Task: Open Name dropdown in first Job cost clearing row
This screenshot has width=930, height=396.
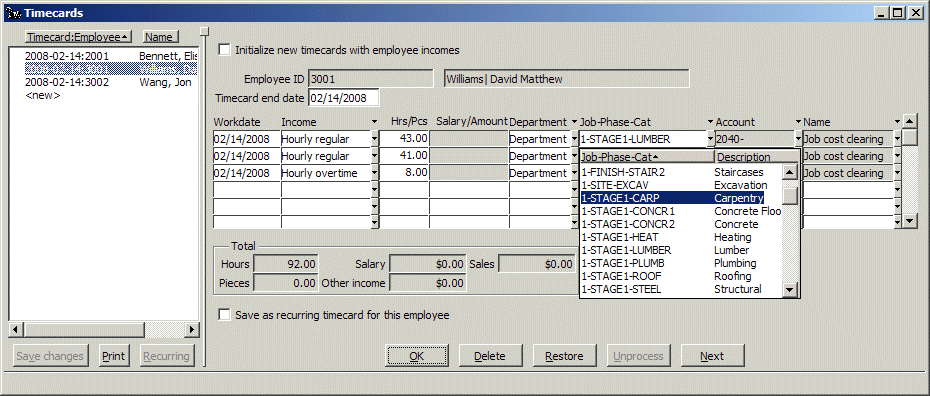Action: tap(897, 139)
